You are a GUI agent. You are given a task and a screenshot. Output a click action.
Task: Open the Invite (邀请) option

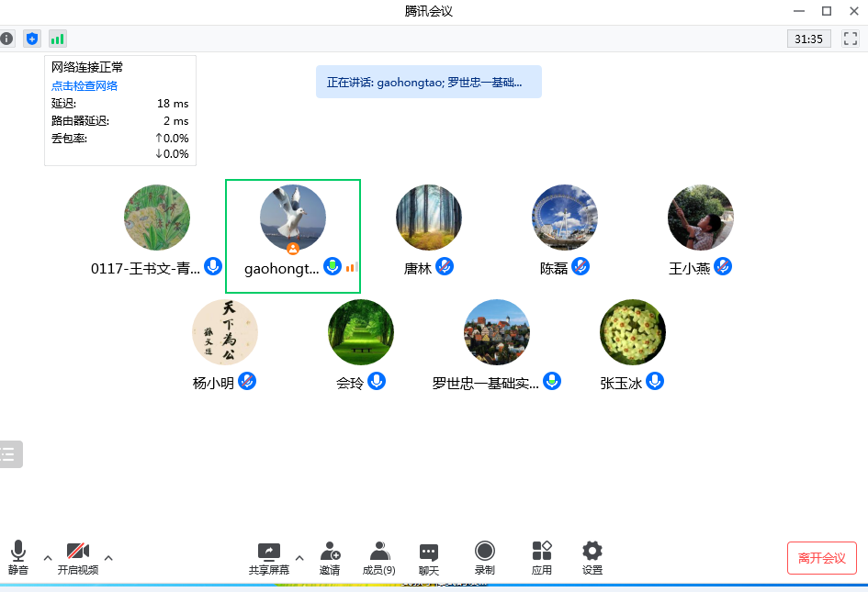tap(330, 558)
